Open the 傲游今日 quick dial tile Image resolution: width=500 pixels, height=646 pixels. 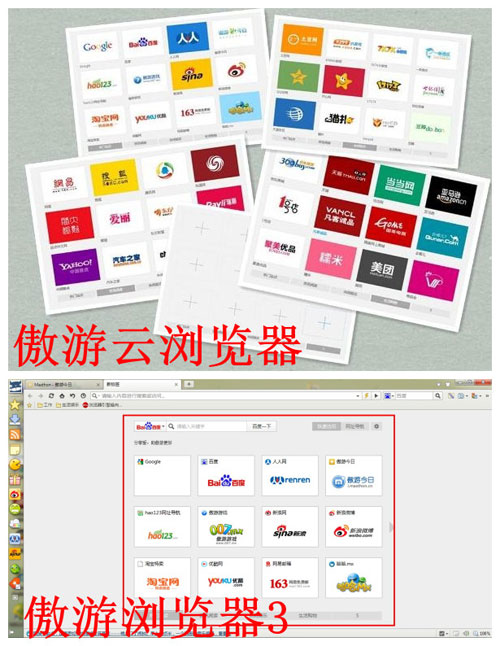(354, 475)
